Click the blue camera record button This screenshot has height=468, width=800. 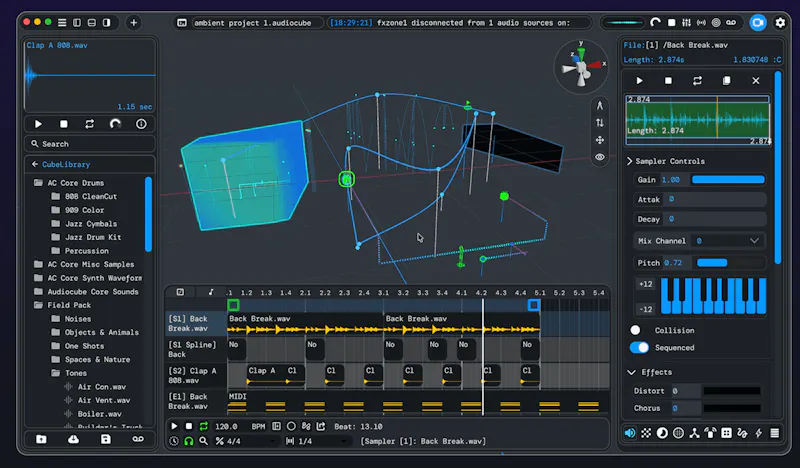[x=758, y=22]
